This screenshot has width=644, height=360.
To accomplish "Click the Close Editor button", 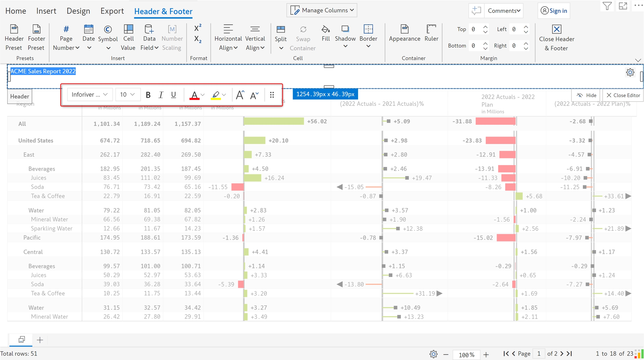I will pos(623,95).
